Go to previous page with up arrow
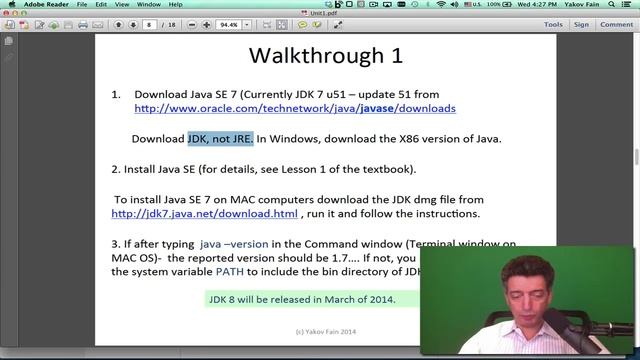 pyautogui.click(x=118, y=25)
